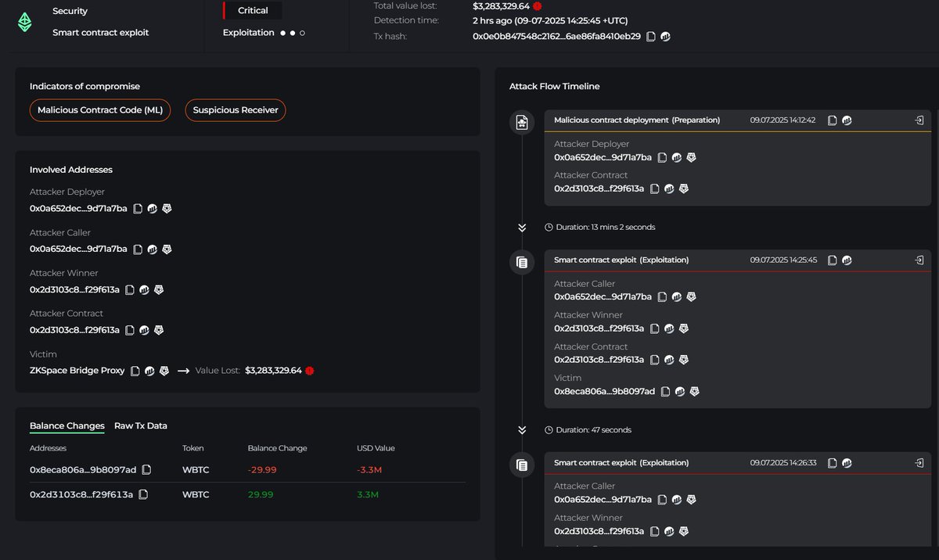Copy the Attacker Contract address under Involved Addresses
This screenshot has height=560, width=939.
[x=131, y=330]
